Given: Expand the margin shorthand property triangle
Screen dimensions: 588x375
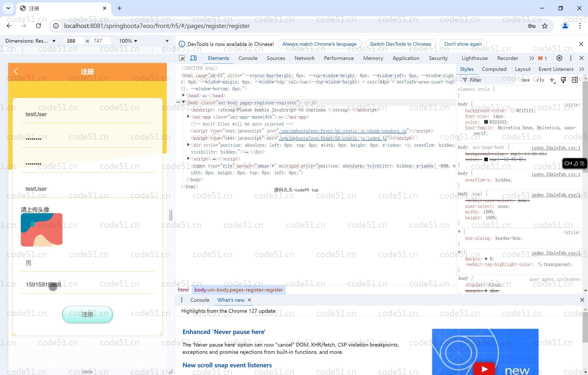Looking at the screenshot, I should click(486, 259).
